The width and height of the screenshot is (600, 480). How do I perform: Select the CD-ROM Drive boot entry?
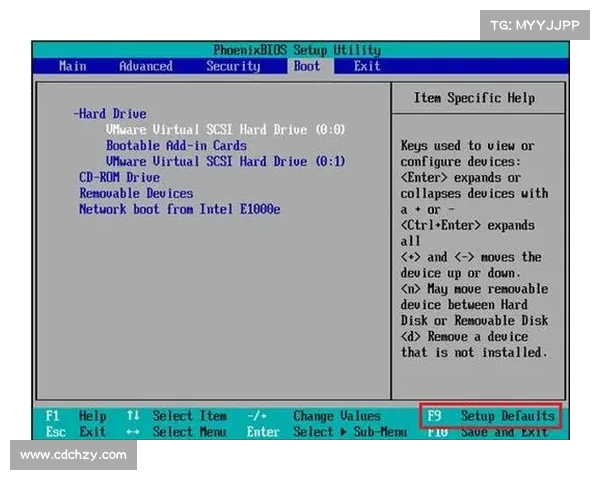tap(119, 177)
